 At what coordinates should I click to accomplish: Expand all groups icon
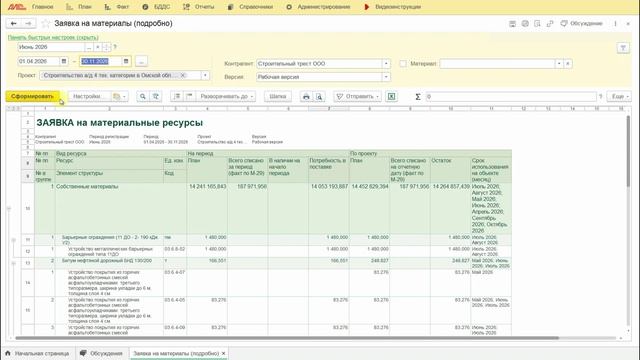pos(177,97)
